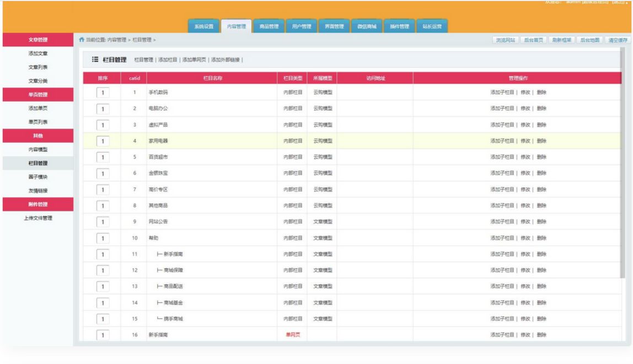Open 上传文件管理 in the sidebar
The height and width of the screenshot is (364, 633).
pos(38,218)
